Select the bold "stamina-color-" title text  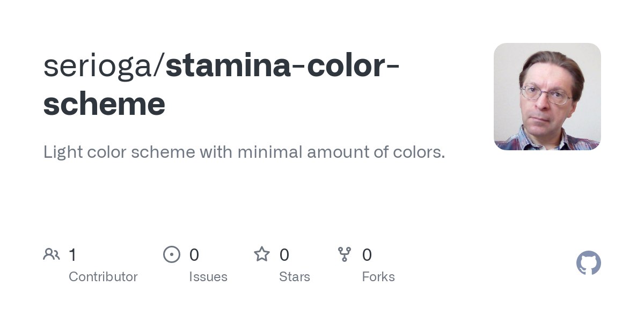pos(282,65)
